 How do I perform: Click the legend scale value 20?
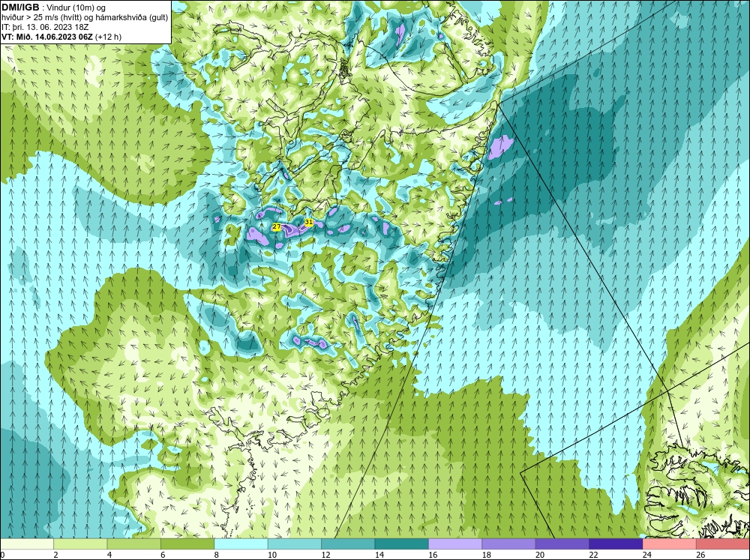pos(540,555)
